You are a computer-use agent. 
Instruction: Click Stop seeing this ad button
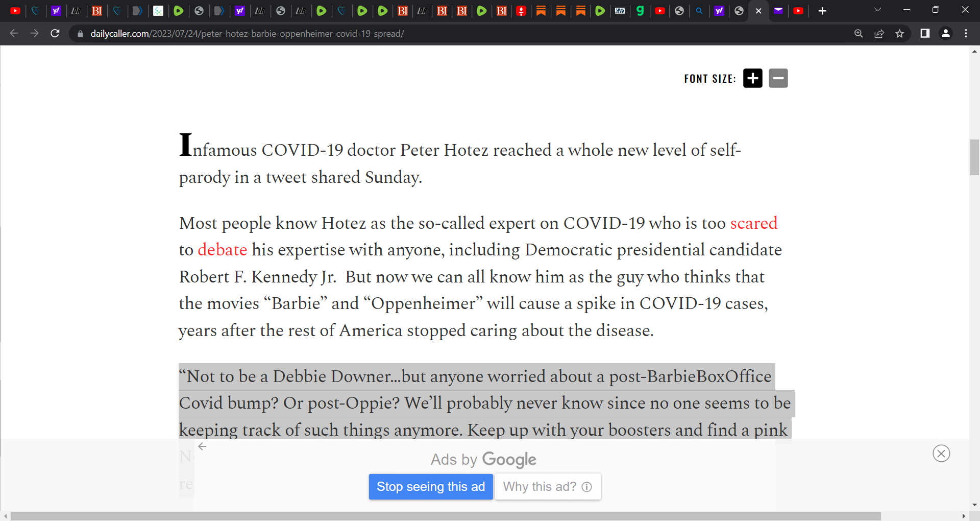coord(431,487)
